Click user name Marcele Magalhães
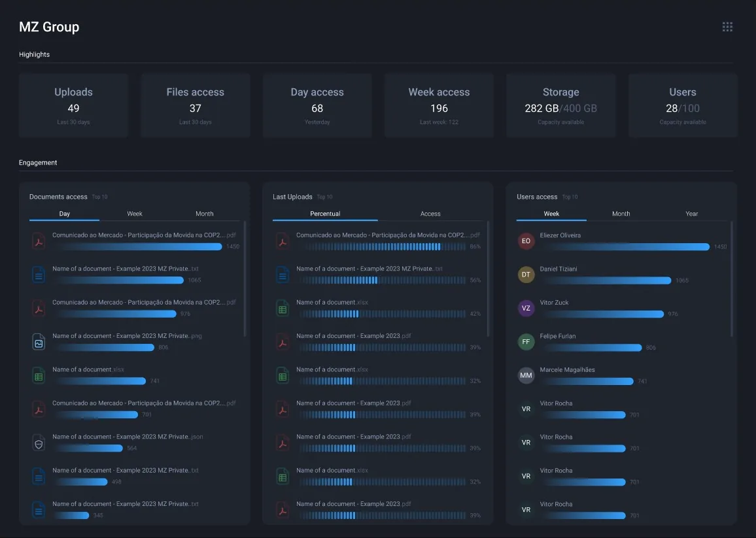 coord(568,370)
